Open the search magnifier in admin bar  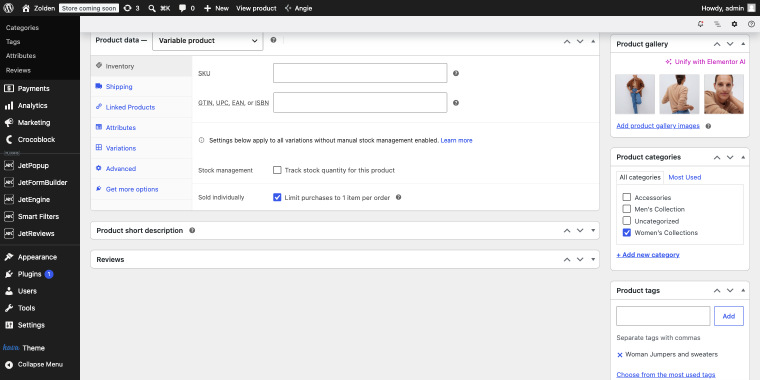[152, 8]
